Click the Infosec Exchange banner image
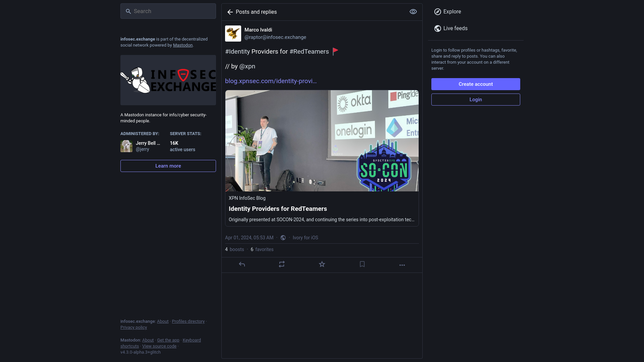 [168, 80]
